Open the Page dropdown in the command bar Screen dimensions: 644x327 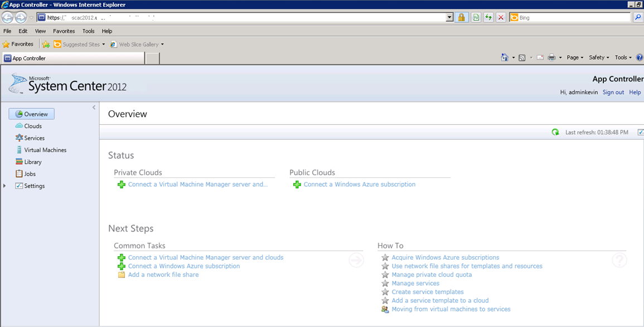575,57
